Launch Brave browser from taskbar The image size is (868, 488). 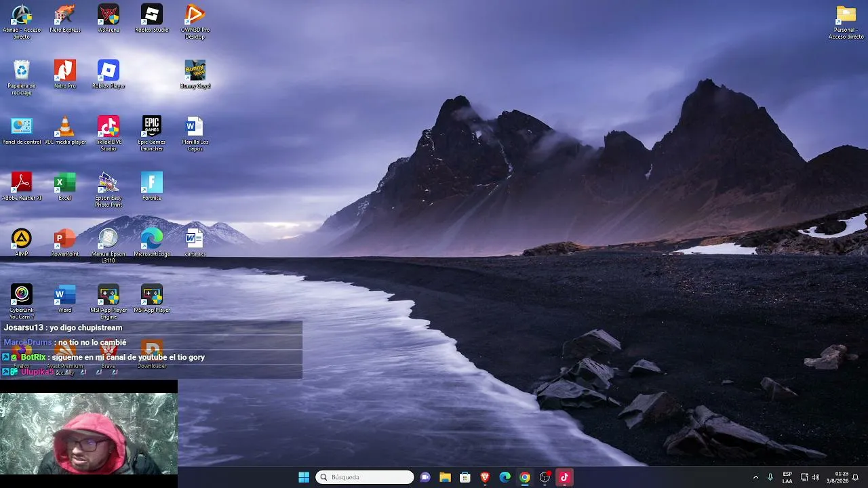click(x=485, y=477)
